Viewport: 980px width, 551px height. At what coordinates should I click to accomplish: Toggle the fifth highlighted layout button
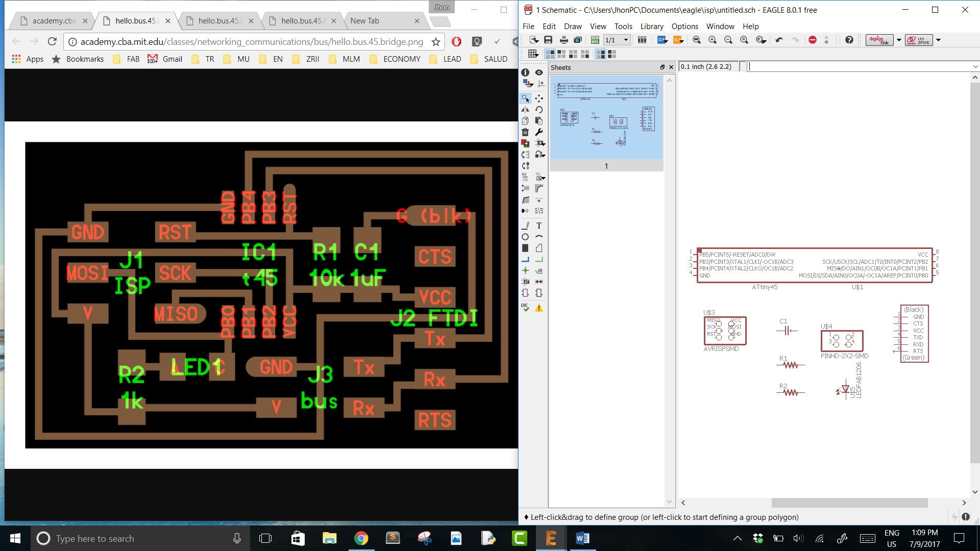tap(601, 54)
